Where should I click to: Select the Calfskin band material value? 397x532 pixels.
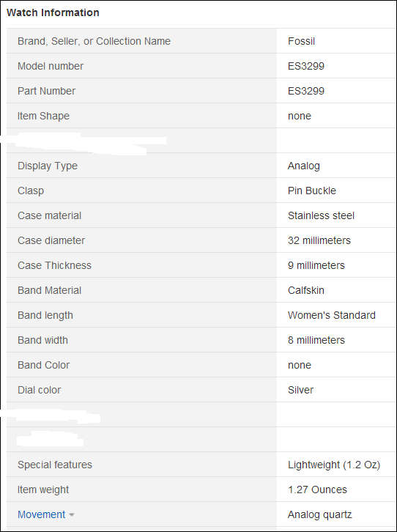306,290
